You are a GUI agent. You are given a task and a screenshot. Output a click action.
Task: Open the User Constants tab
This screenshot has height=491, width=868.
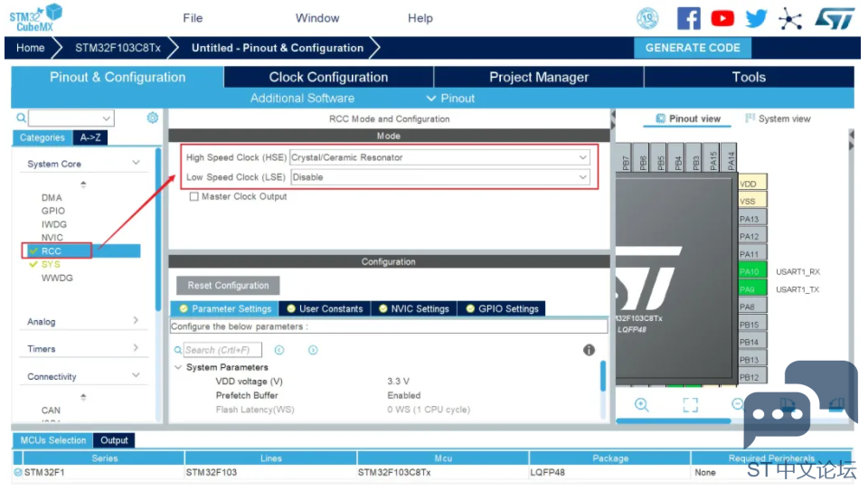pos(325,308)
